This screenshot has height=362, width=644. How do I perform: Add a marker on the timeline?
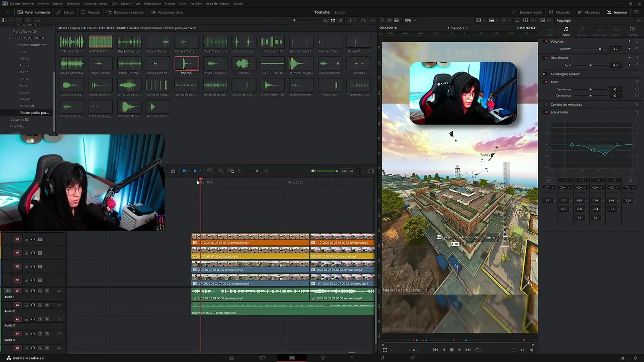tap(195, 171)
